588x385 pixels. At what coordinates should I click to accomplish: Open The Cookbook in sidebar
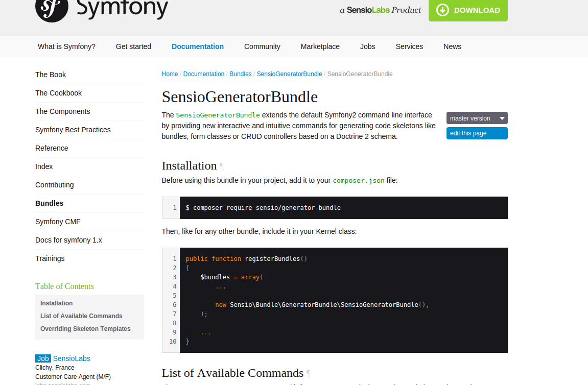coord(59,93)
